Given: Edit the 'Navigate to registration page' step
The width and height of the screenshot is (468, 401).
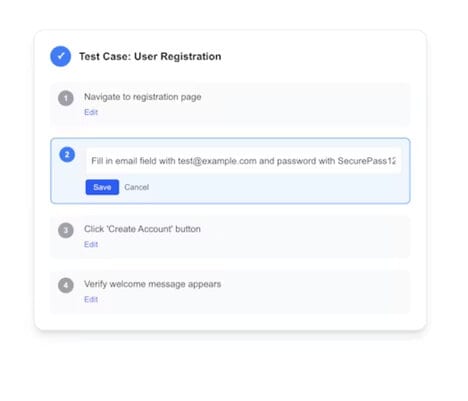Looking at the screenshot, I should [91, 112].
